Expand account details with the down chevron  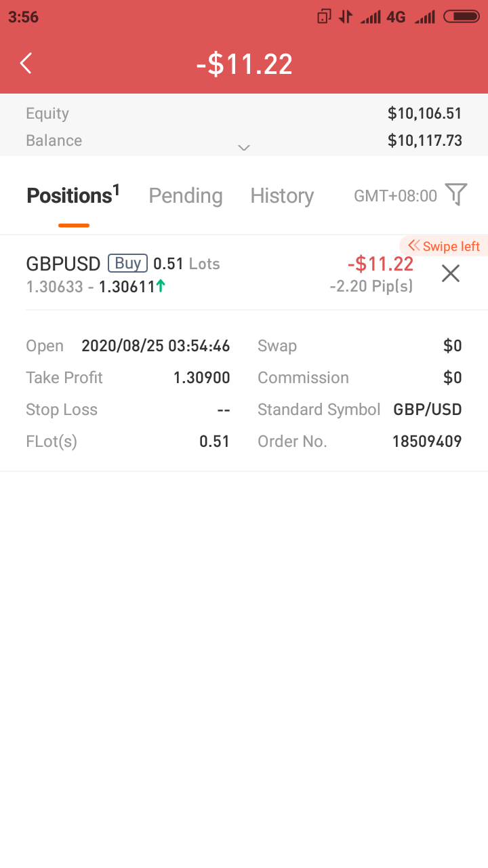point(244,147)
